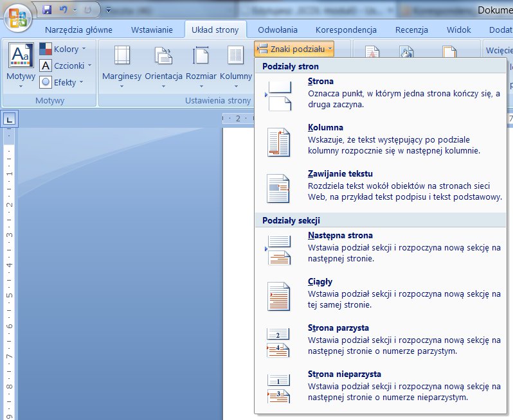Go to the Odwołania tab
The image size is (513, 420).
(x=278, y=30)
